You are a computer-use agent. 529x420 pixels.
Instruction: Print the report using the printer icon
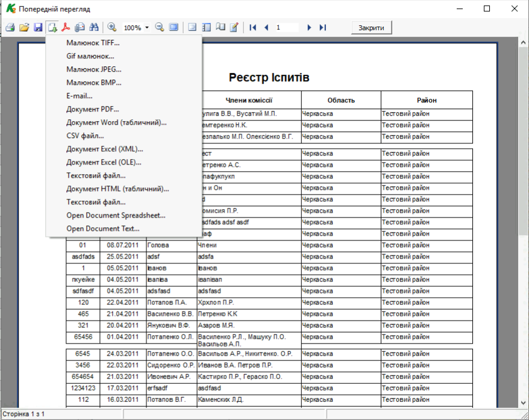[10, 27]
